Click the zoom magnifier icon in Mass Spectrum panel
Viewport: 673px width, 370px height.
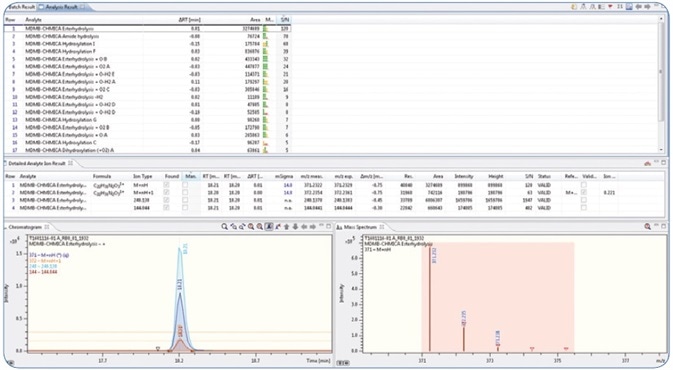click(x=648, y=227)
